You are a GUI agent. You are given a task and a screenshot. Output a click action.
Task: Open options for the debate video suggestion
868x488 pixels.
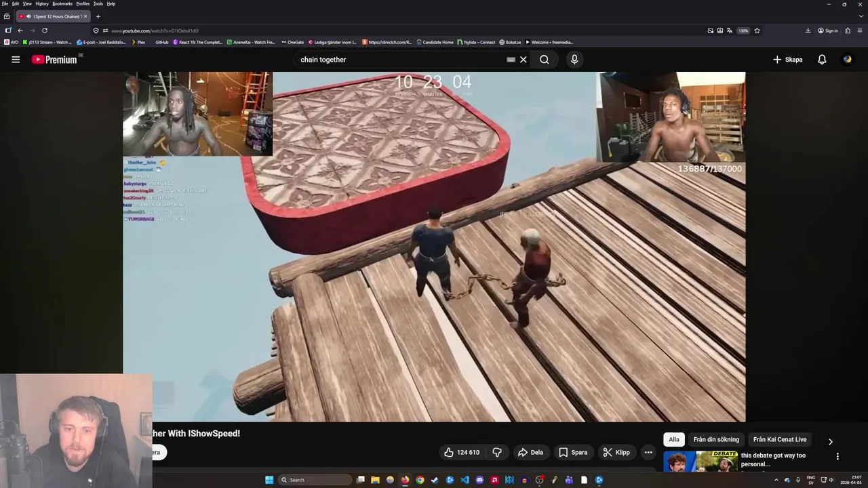(837, 457)
